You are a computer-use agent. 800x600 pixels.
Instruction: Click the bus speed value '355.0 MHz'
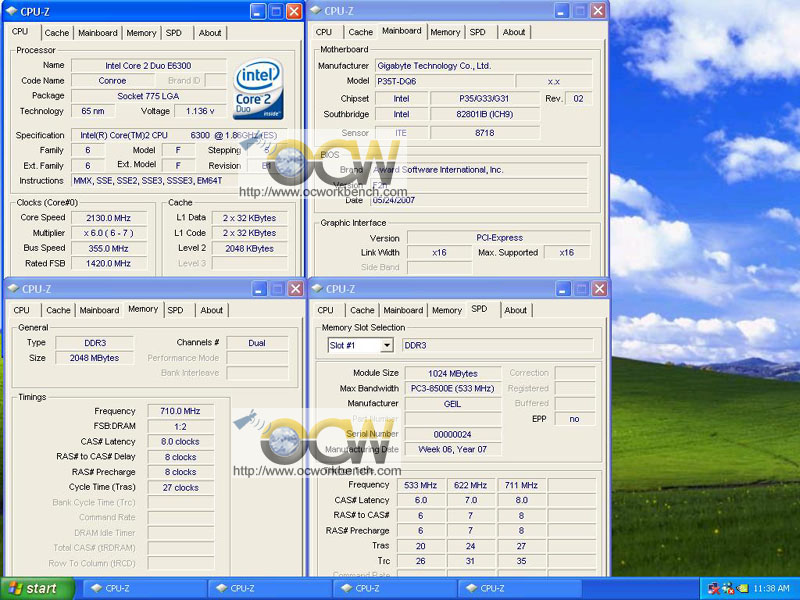(109, 248)
